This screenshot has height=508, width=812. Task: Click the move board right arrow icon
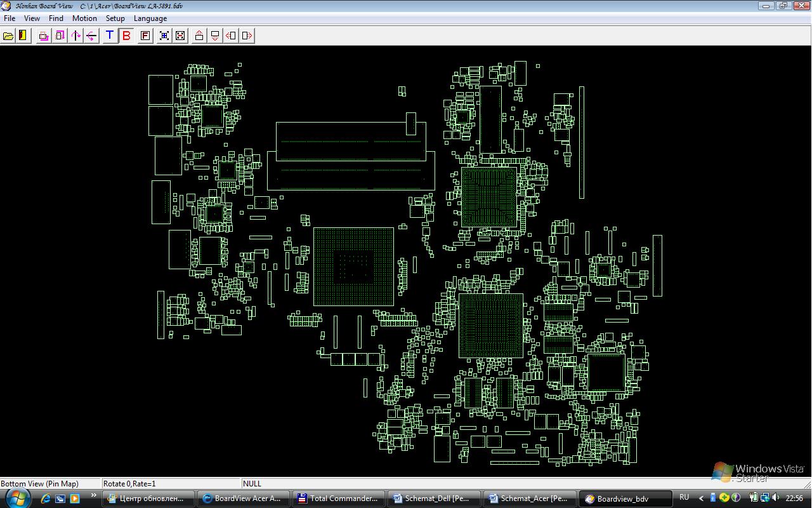pos(247,36)
